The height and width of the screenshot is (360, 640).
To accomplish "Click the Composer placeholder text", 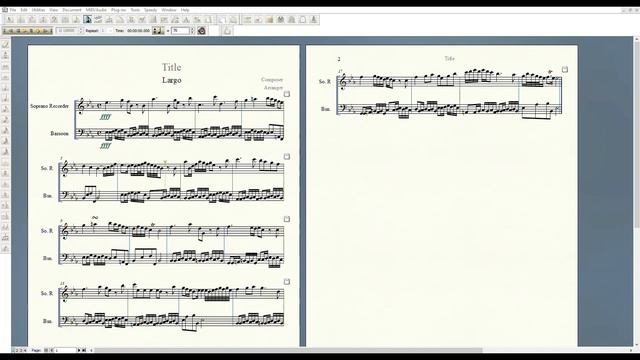I will [x=272, y=80].
